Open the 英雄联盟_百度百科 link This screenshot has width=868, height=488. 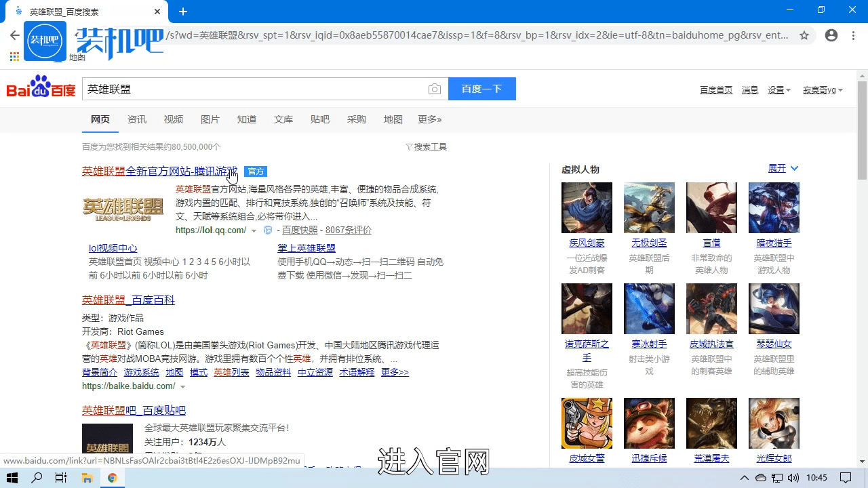[x=127, y=300]
